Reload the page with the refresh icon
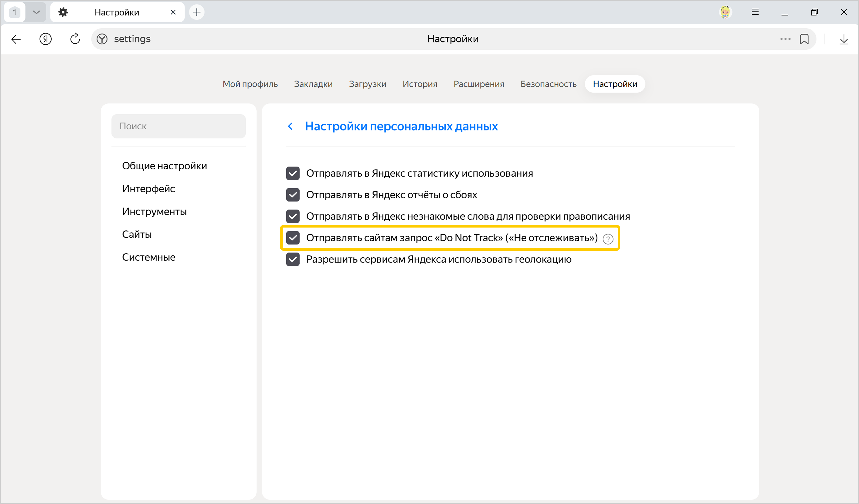 [75, 39]
